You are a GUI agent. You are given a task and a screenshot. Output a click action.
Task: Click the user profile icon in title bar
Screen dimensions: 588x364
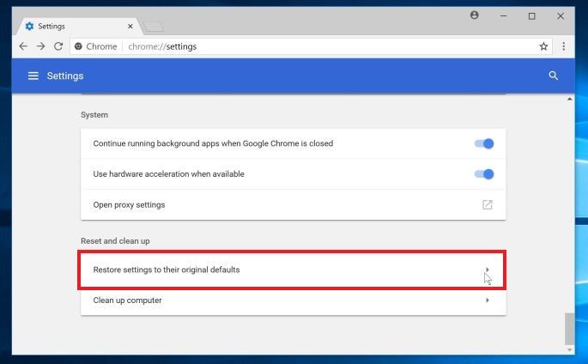(475, 15)
